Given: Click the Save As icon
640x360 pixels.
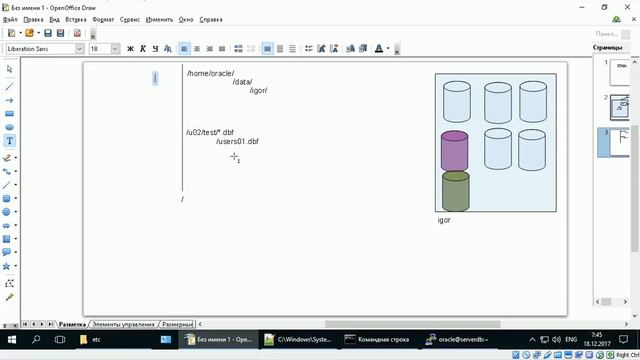Looking at the screenshot, I should [x=60, y=33].
